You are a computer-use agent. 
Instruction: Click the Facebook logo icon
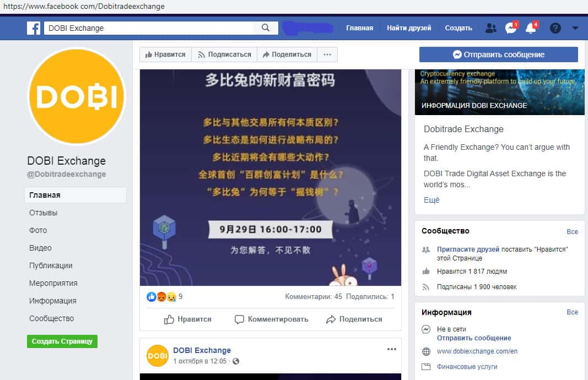[x=34, y=28]
